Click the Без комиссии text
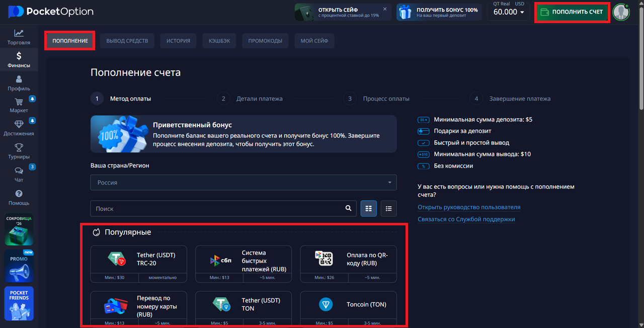The image size is (644, 328). click(x=453, y=166)
